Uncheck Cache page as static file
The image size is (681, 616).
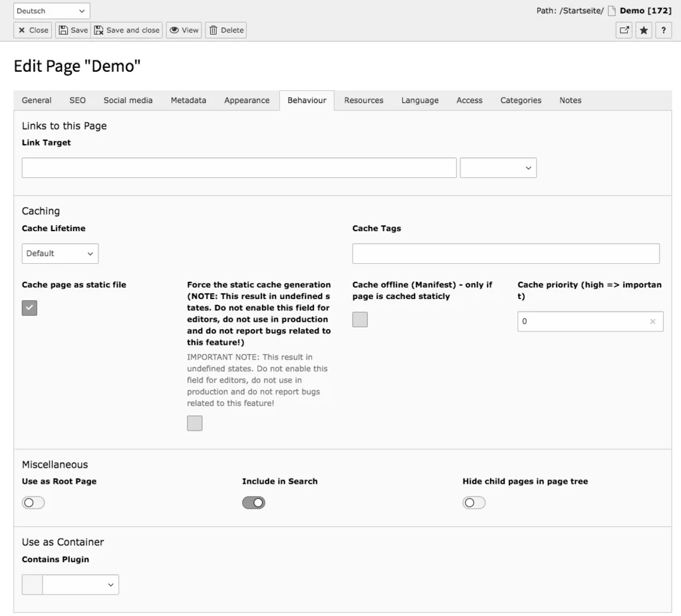tap(29, 308)
